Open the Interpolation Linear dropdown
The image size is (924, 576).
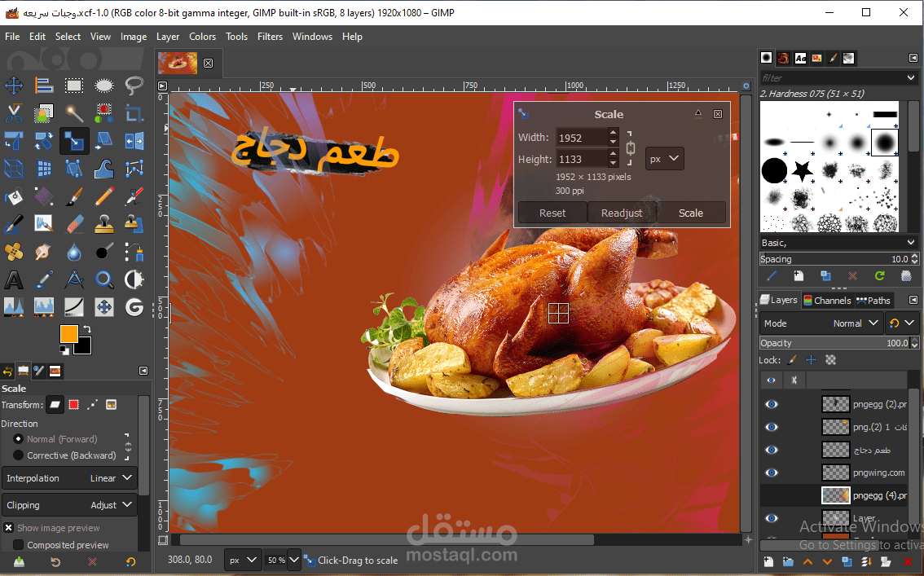[x=69, y=477]
